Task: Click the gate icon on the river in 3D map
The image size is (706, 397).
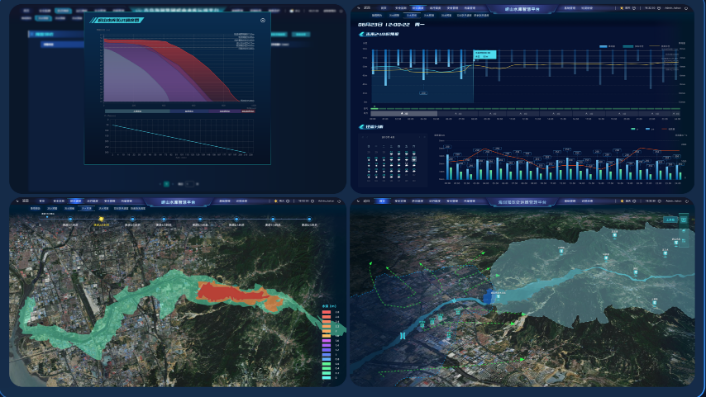Action: (402, 335)
